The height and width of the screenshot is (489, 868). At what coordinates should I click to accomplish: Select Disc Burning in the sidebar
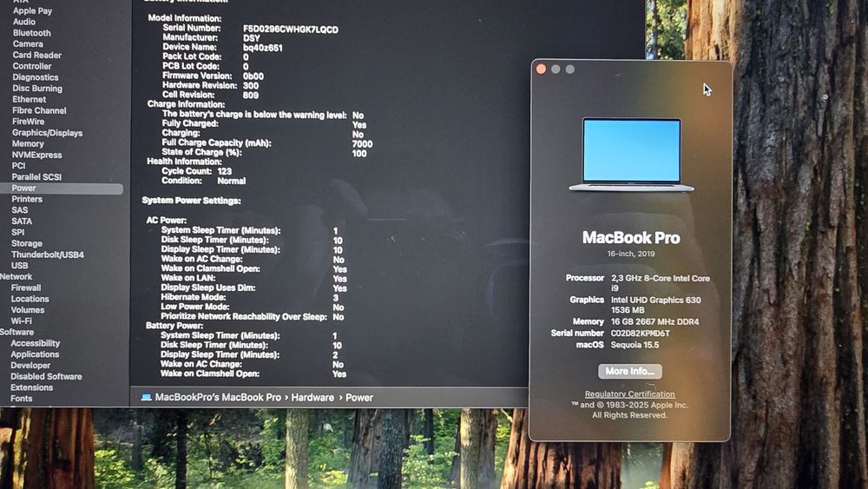click(37, 88)
